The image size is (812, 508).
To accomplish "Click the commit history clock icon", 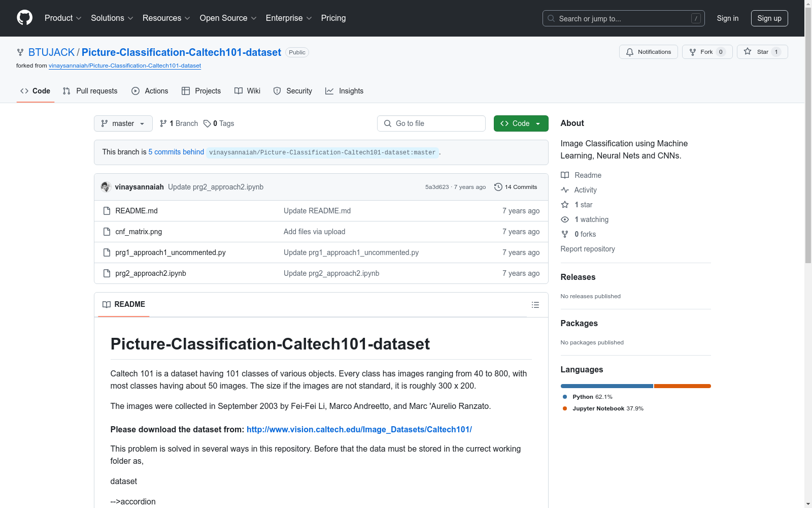I will pyautogui.click(x=498, y=187).
